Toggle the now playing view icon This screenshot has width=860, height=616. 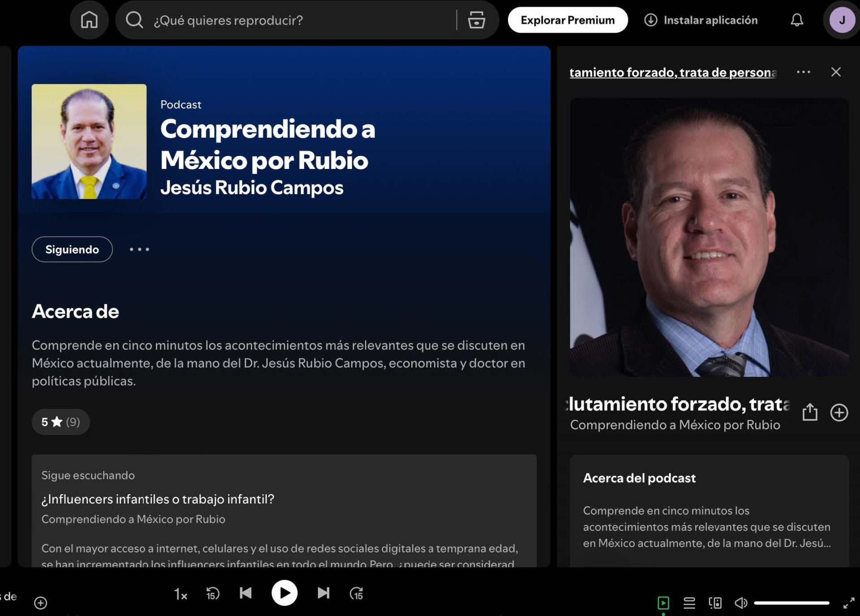663,603
